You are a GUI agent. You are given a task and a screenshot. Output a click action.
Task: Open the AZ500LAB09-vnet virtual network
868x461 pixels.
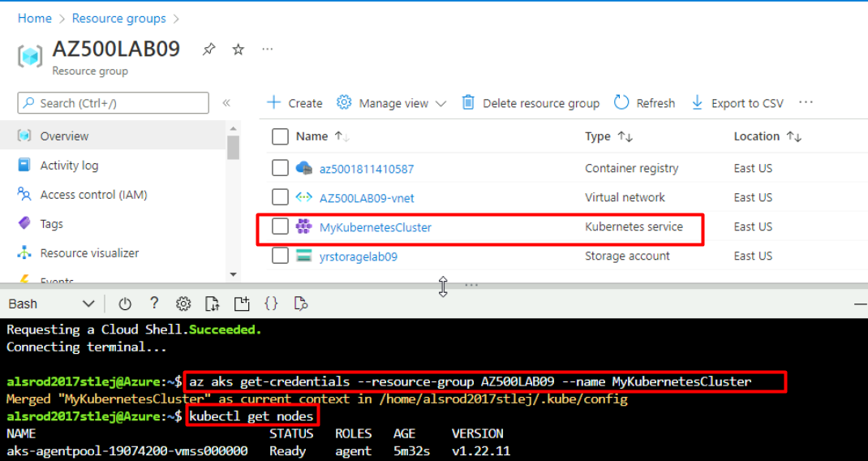pyautogui.click(x=367, y=198)
